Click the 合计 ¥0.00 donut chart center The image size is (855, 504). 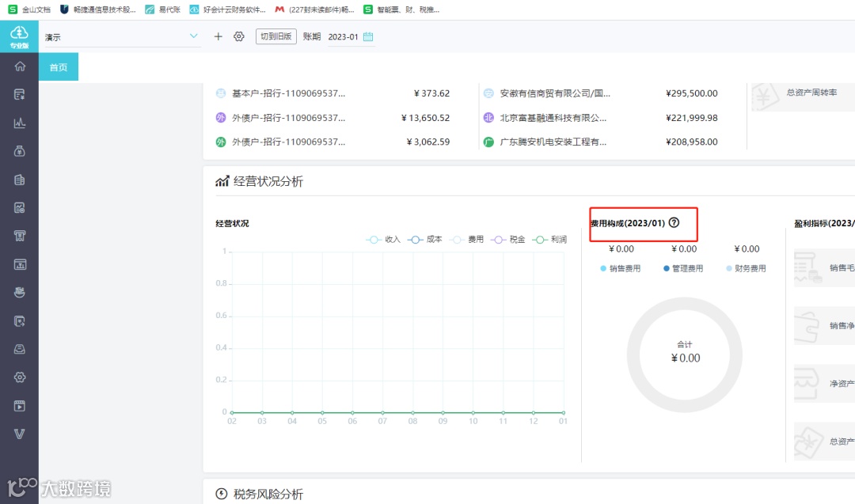point(685,353)
